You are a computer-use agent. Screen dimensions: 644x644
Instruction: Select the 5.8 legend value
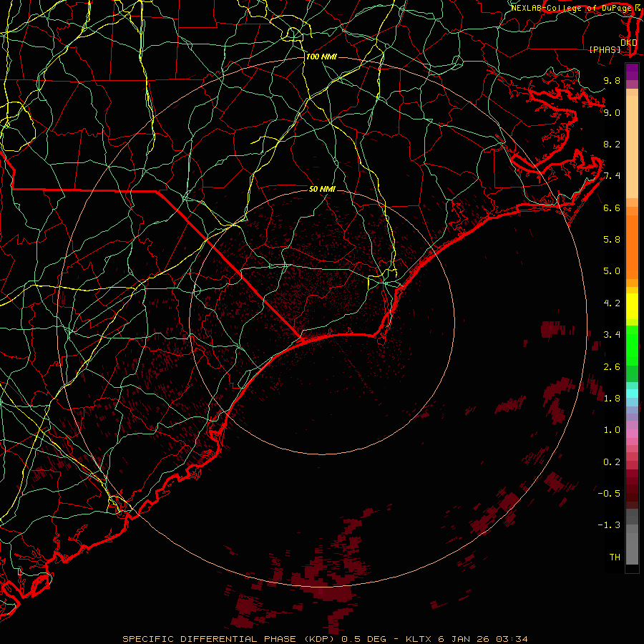(612, 240)
